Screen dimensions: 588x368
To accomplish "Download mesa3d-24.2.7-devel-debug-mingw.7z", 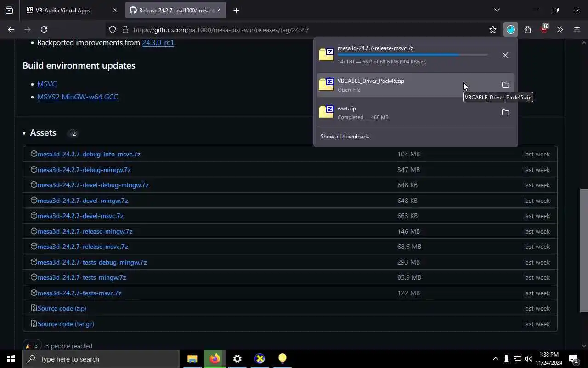I will (x=93, y=185).
